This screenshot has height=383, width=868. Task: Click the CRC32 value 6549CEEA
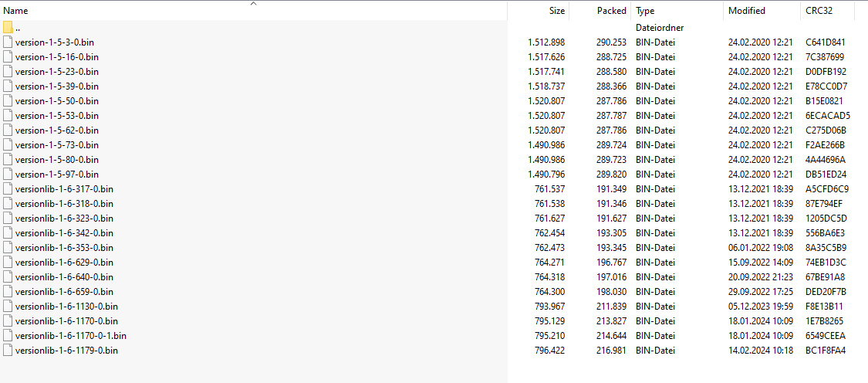tap(826, 336)
